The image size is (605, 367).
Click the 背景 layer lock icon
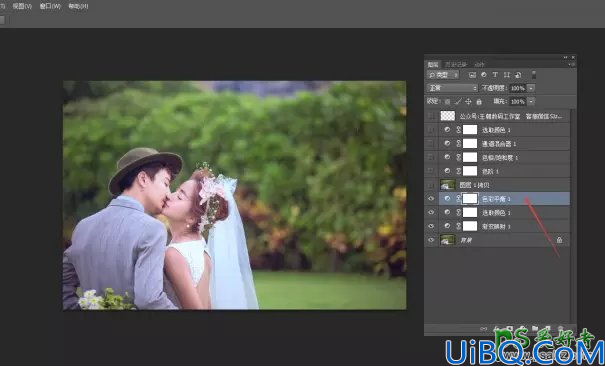click(x=559, y=240)
